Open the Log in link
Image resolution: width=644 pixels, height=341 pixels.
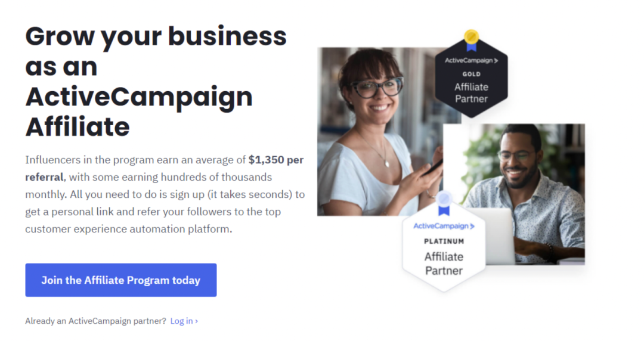(181, 321)
